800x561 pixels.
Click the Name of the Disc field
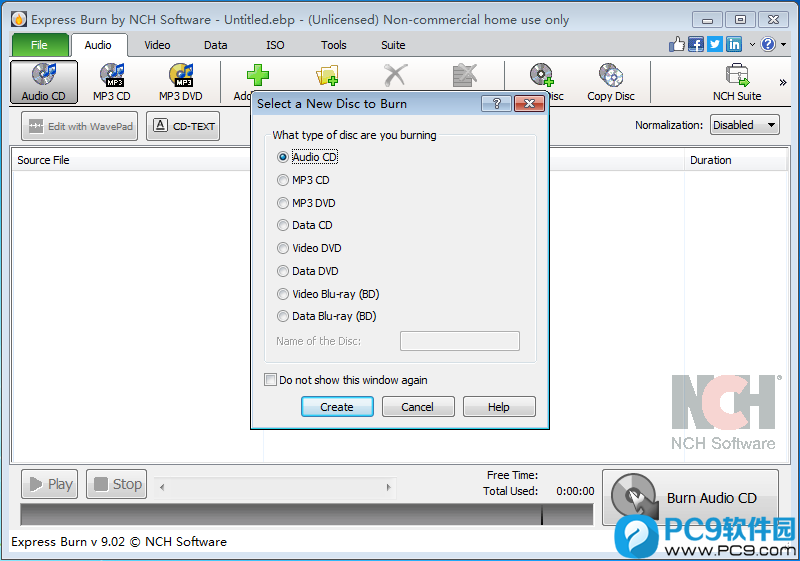(460, 341)
